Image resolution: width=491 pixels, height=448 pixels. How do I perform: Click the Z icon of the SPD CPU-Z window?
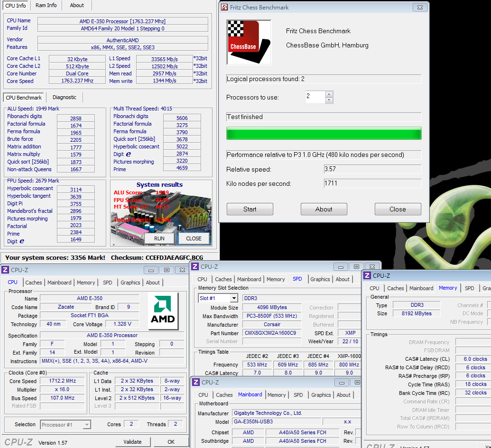point(195,266)
